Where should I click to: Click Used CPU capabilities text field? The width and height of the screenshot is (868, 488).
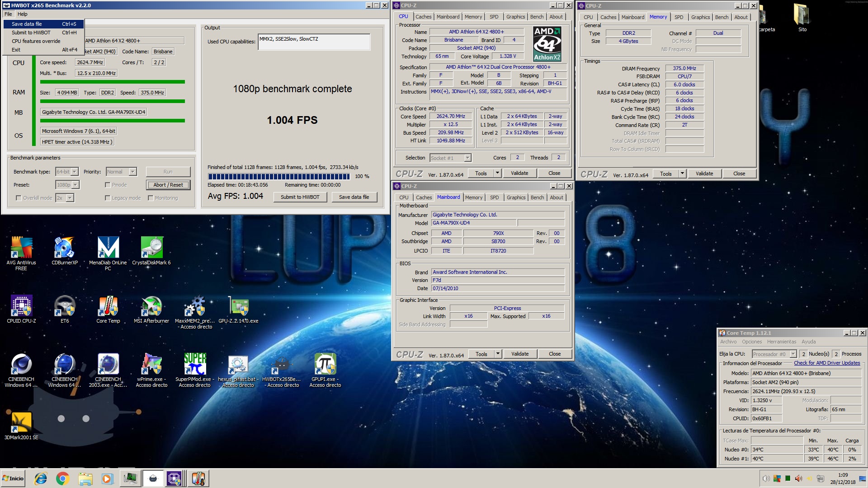pyautogui.click(x=314, y=42)
